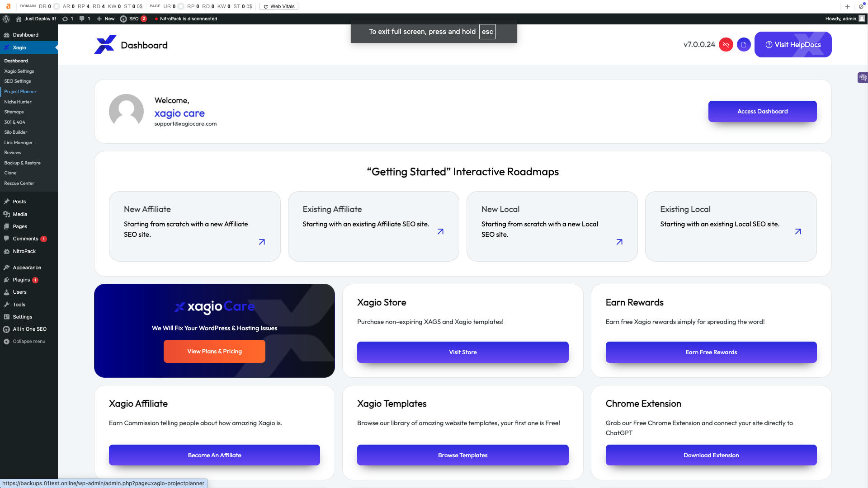
Task: Click the + New item in admin bar
Action: (x=105, y=19)
